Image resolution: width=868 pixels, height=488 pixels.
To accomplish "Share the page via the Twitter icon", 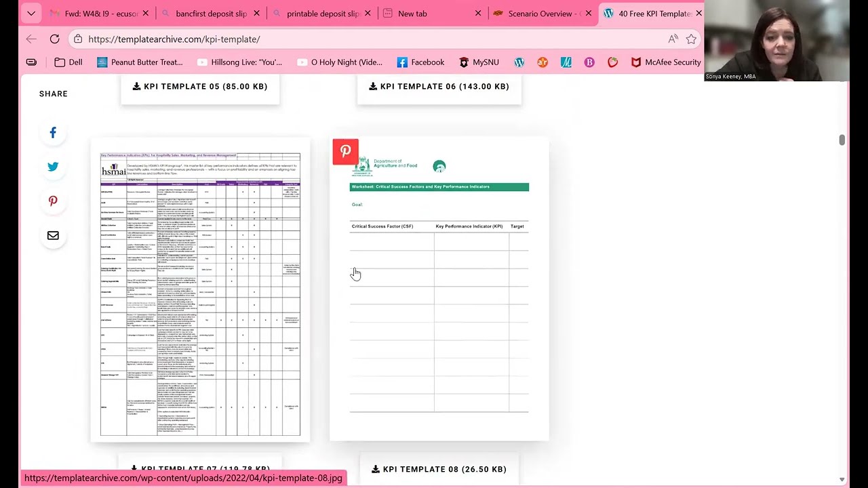I will (53, 167).
